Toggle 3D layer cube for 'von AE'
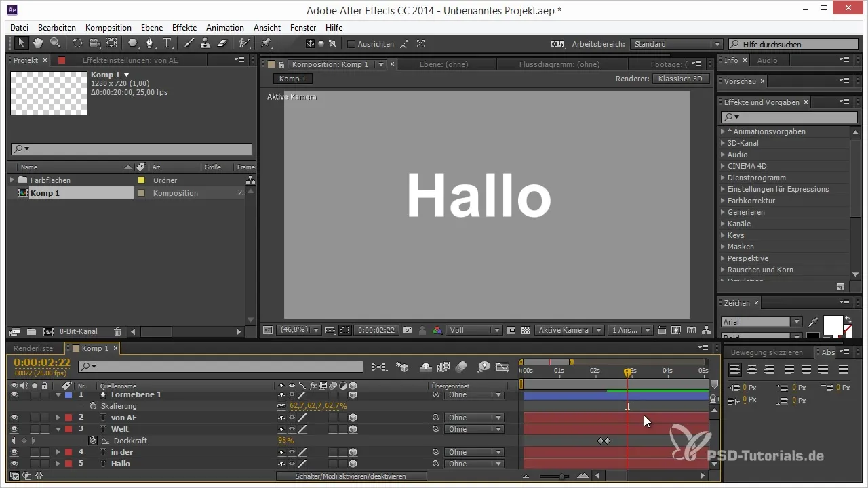This screenshot has width=868, height=488. pyautogui.click(x=353, y=418)
